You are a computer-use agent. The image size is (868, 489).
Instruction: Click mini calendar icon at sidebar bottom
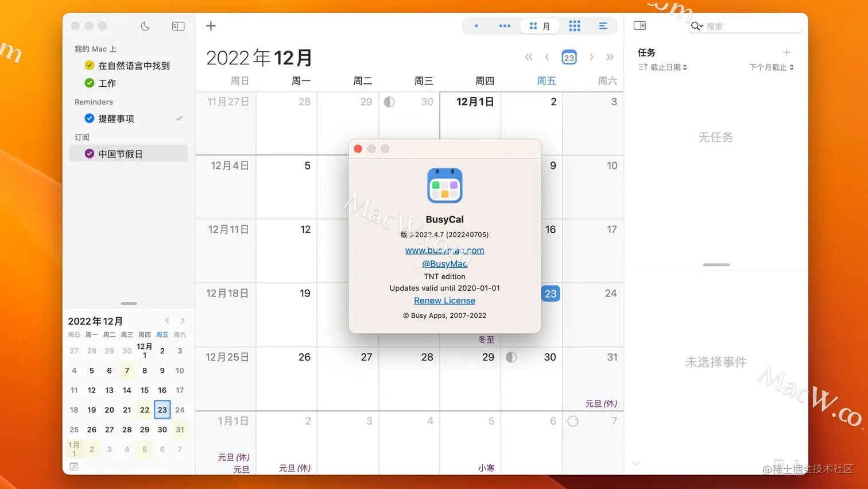point(74,467)
